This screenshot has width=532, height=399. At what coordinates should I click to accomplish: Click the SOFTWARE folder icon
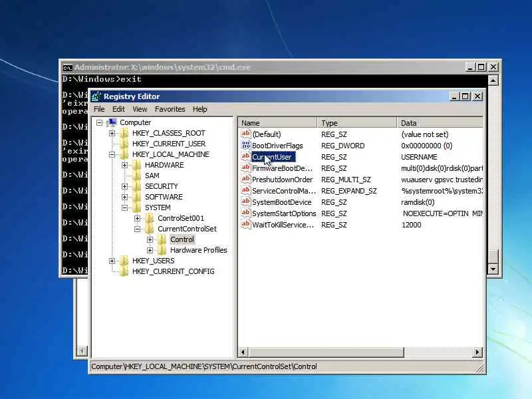coord(137,197)
